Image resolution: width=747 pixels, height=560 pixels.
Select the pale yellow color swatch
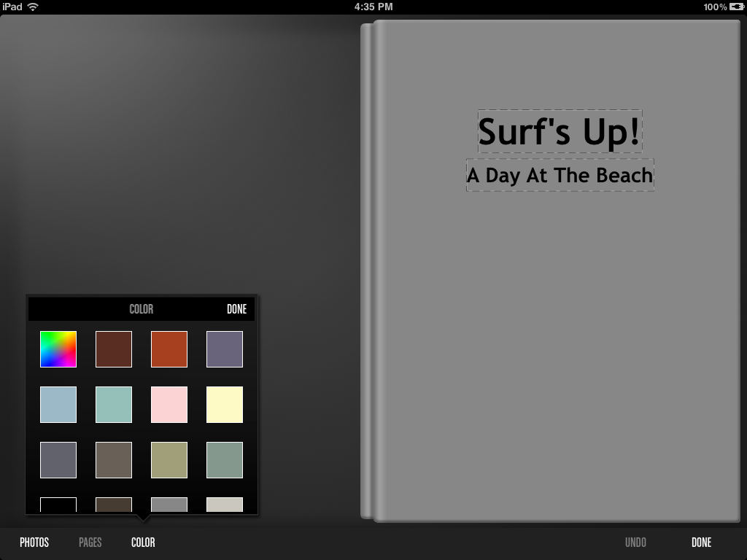[225, 405]
